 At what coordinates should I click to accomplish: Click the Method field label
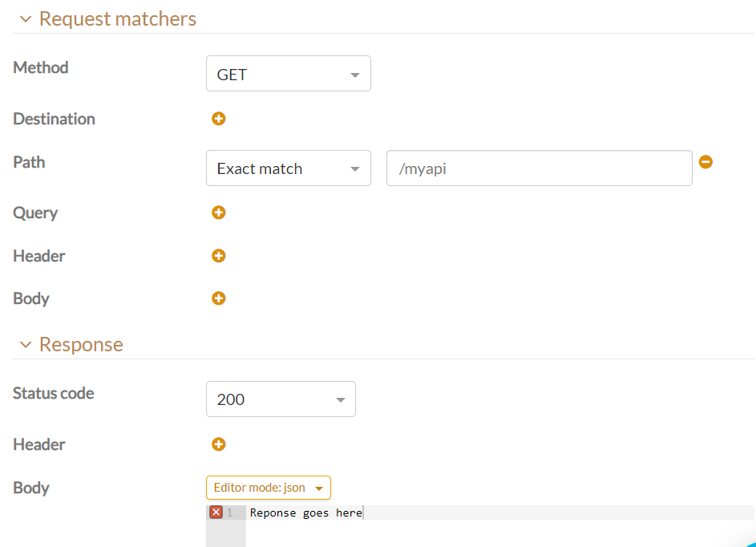tap(41, 67)
